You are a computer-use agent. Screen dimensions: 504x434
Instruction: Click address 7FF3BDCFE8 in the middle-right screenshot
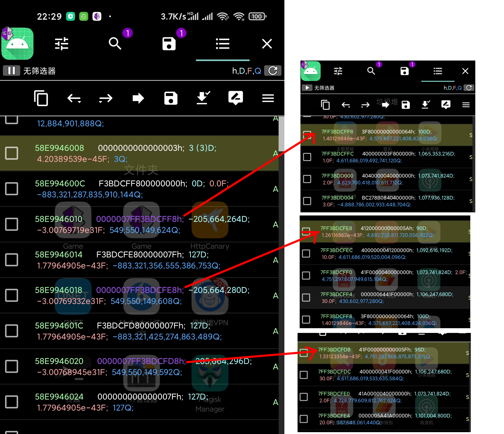tap(336, 228)
